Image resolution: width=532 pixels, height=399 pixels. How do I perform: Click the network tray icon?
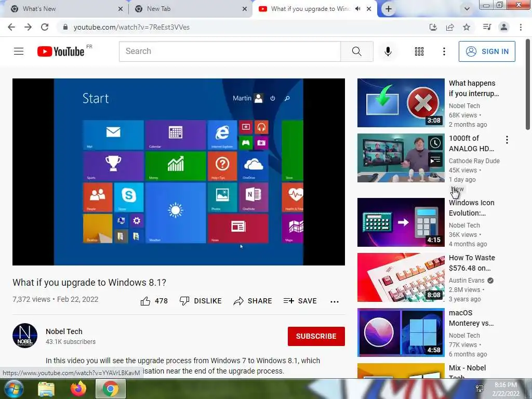click(480, 389)
